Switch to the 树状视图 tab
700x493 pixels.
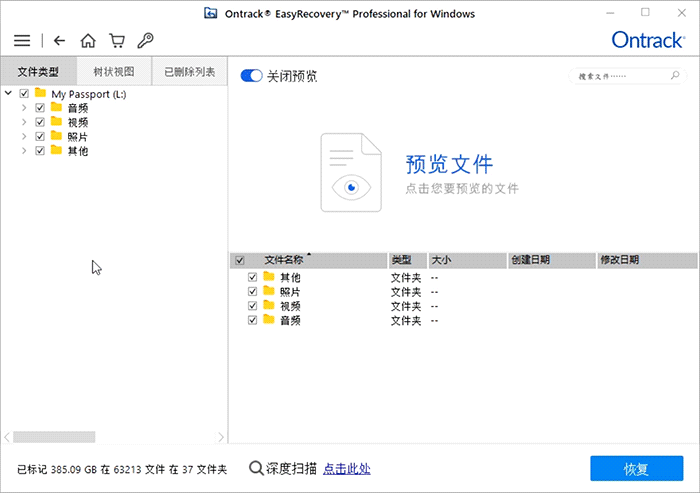[x=114, y=72]
